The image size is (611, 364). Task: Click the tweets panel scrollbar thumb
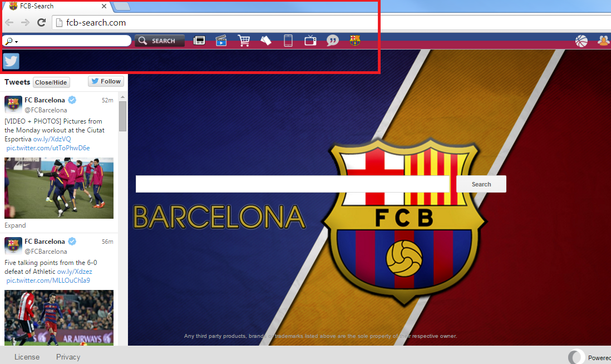123,116
